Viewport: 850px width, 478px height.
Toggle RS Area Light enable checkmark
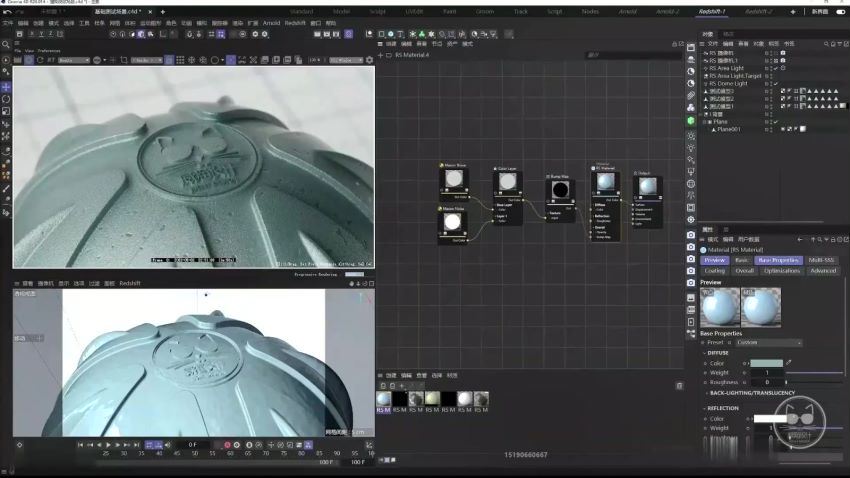pyautogui.click(x=776, y=68)
